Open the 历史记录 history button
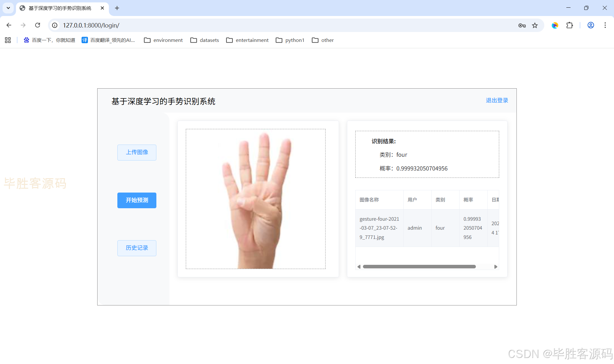Viewport: 614px width, 364px height. click(x=137, y=248)
